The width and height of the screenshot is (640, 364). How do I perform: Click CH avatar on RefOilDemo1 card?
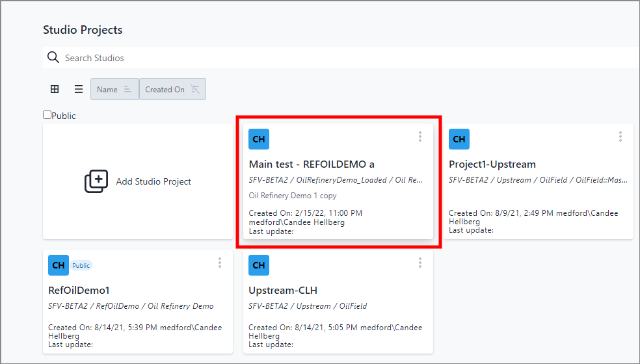tap(59, 265)
